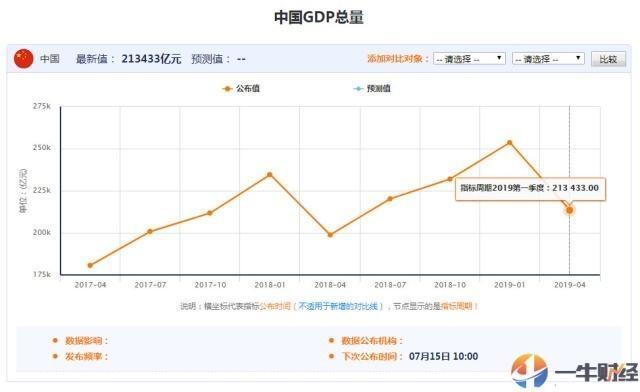The image size is (640, 392).
Task: Open the second 请选择 comparison dropdown
Action: click(548, 59)
